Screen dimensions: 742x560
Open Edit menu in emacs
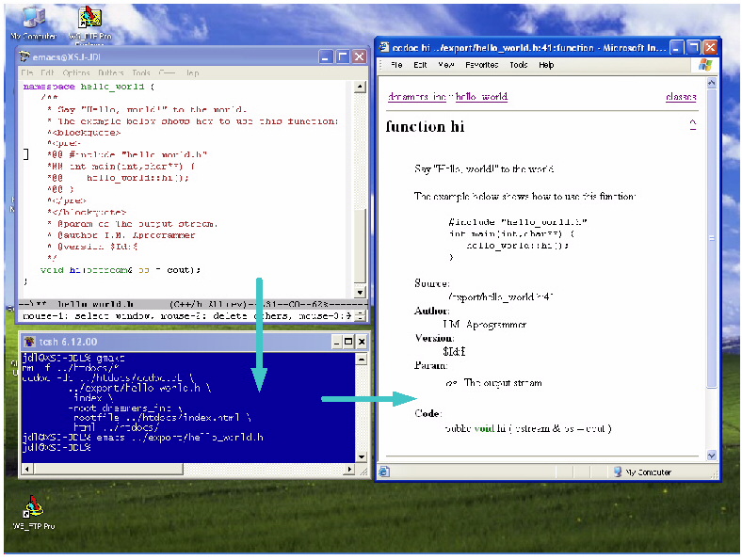pyautogui.click(x=47, y=72)
